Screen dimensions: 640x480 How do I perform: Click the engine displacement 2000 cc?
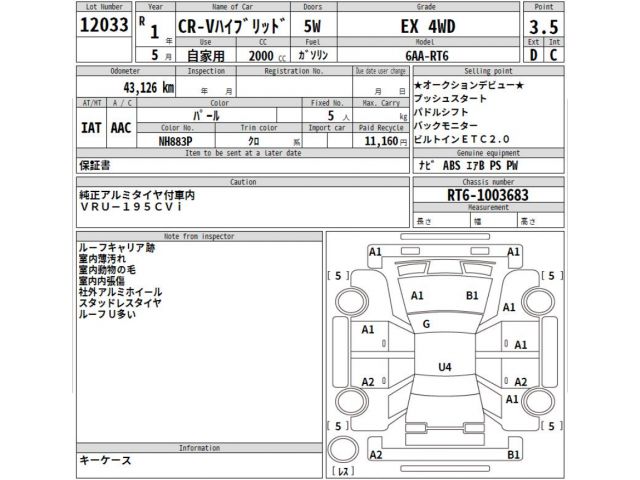tap(267, 56)
